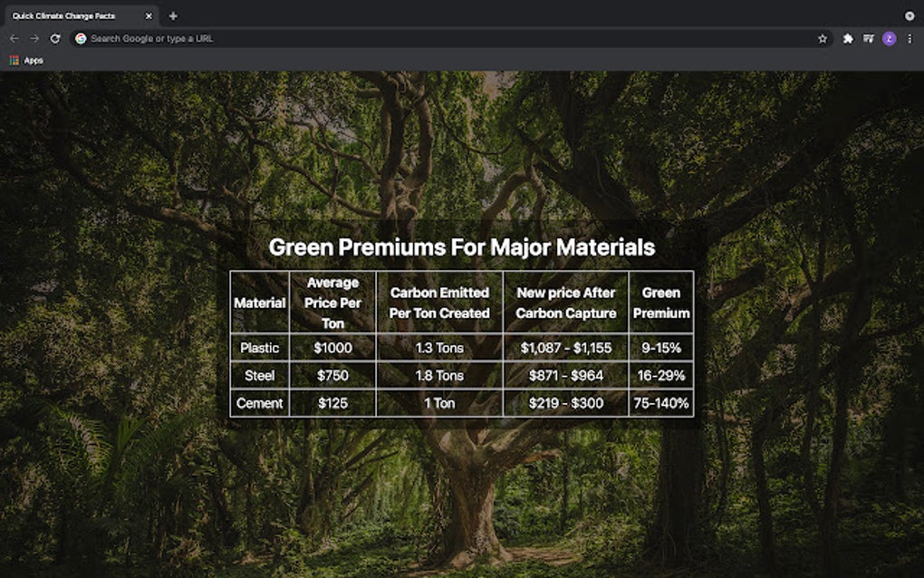Bookmark the page with the star icon
924x578 pixels.
[823, 39]
